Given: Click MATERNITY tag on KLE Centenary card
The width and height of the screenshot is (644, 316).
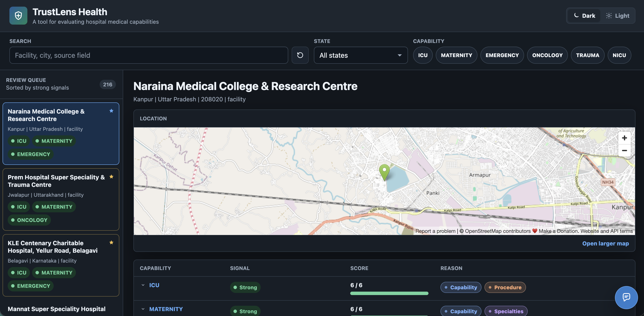Looking at the screenshot, I should coord(54,273).
